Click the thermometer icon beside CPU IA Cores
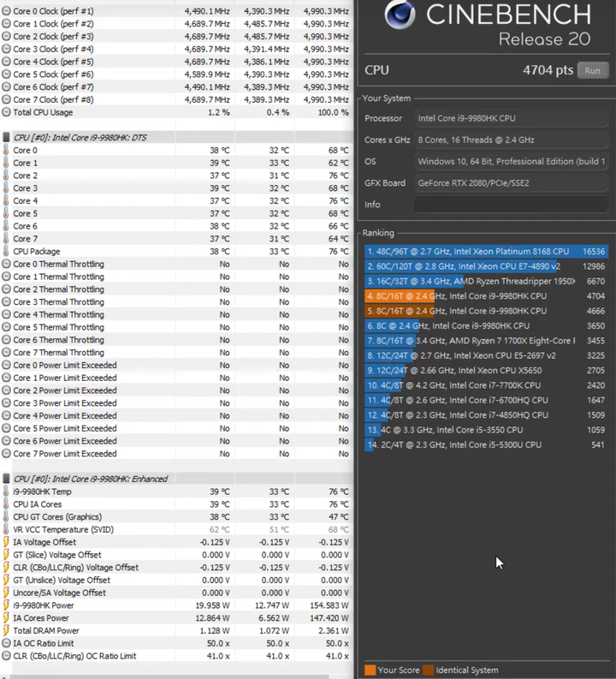 (6, 504)
